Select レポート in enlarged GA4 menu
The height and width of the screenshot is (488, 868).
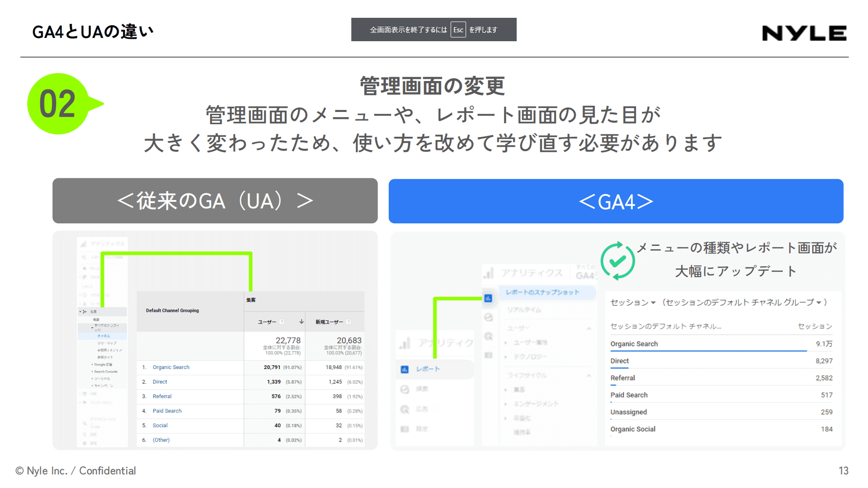coord(434,370)
